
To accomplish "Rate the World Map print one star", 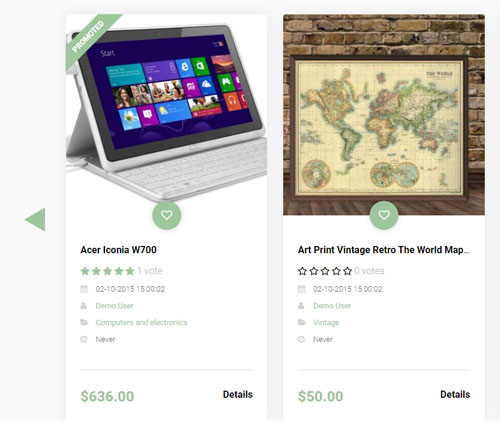I will click(x=302, y=271).
